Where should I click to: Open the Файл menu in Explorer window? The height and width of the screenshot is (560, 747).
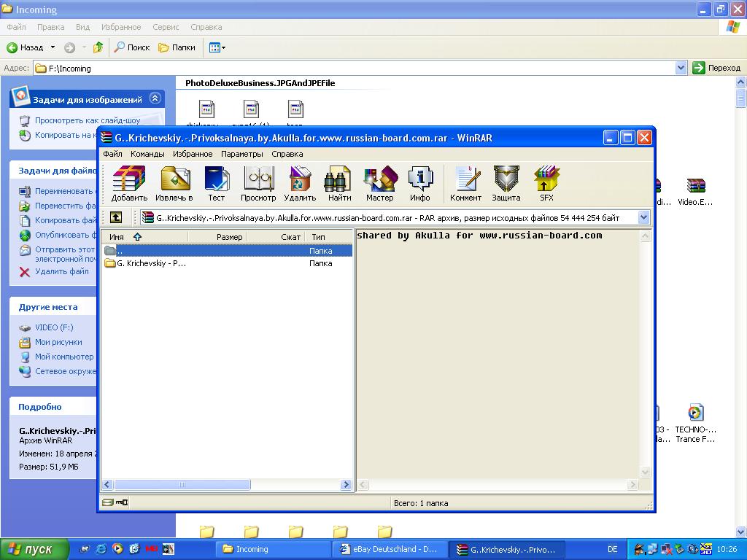[x=16, y=27]
